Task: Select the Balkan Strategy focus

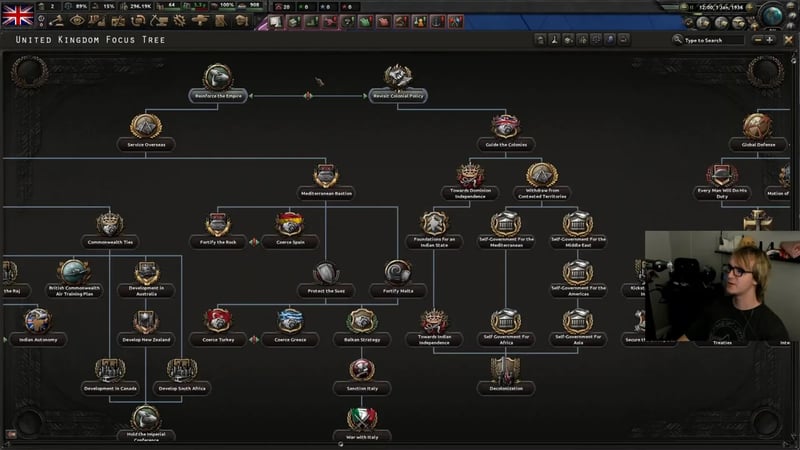Action: [362, 327]
